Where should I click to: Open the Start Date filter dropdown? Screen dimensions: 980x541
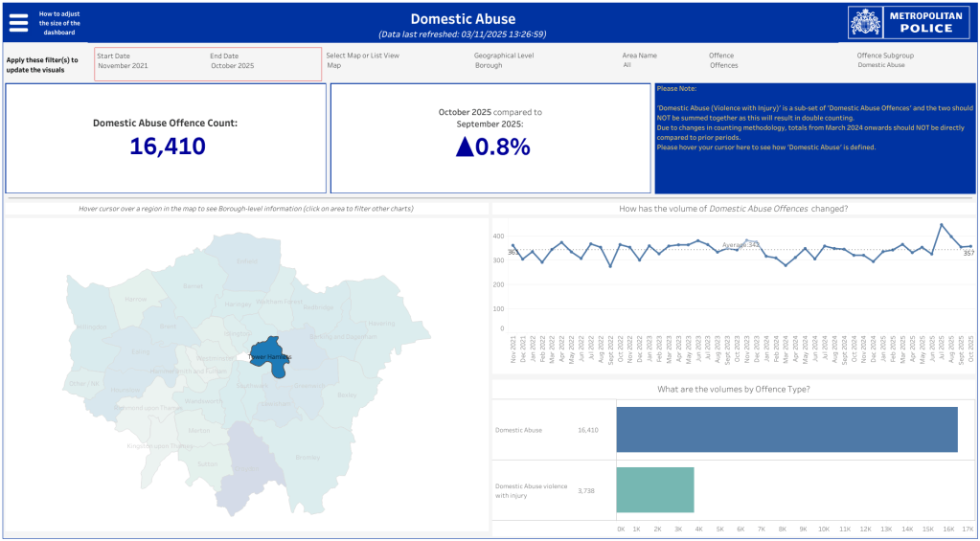(123, 66)
